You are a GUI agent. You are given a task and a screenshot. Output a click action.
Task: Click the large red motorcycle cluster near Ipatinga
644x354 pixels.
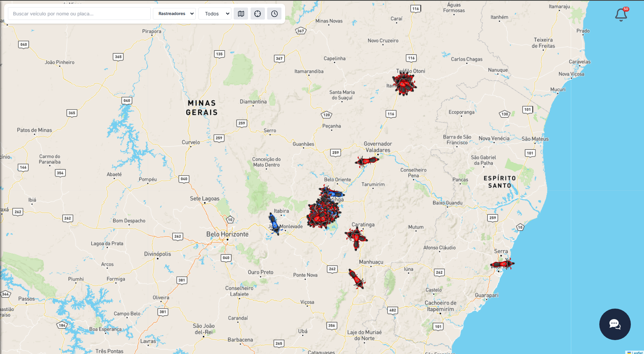coord(323,214)
